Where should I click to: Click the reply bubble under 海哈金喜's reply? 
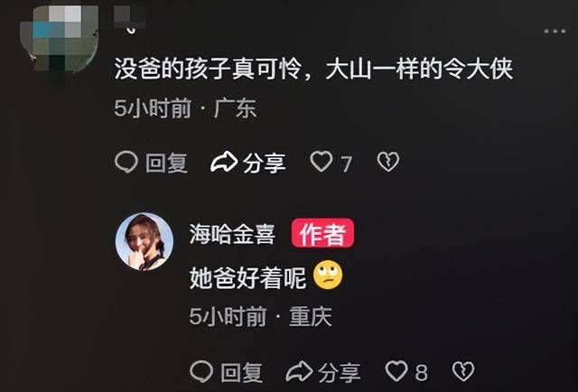pyautogui.click(x=201, y=371)
